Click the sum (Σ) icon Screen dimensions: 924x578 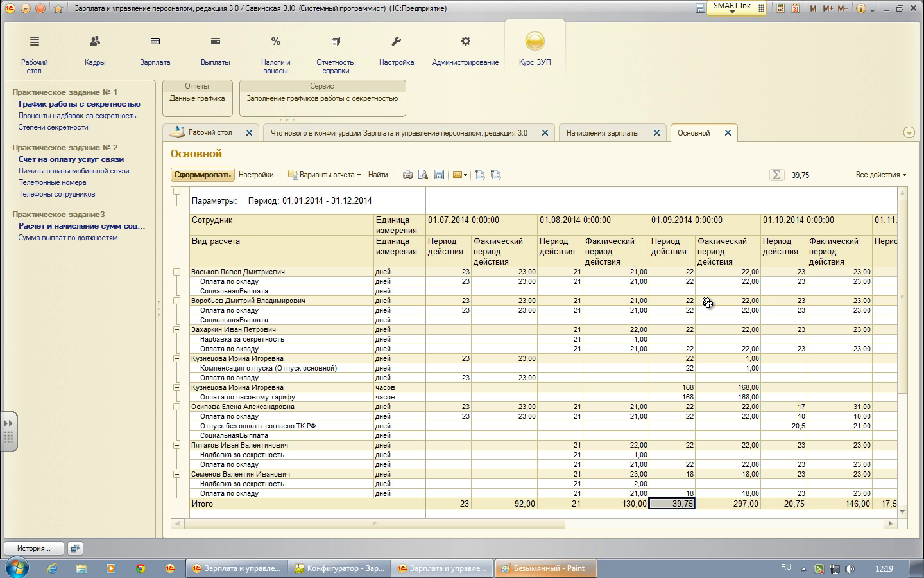pyautogui.click(x=776, y=175)
